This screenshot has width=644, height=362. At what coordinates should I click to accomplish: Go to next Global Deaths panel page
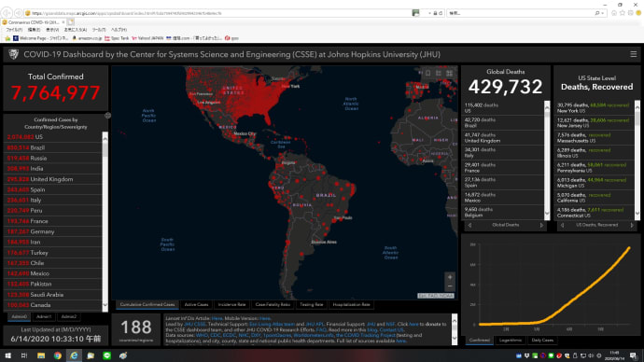point(541,225)
